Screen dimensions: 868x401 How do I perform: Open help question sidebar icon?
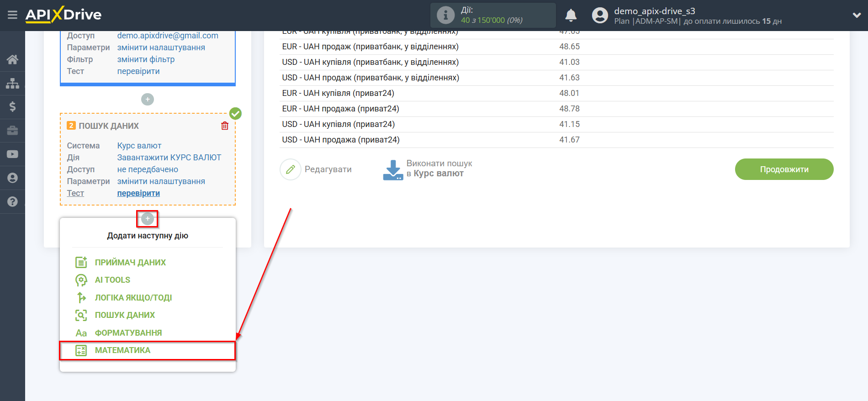(x=12, y=201)
